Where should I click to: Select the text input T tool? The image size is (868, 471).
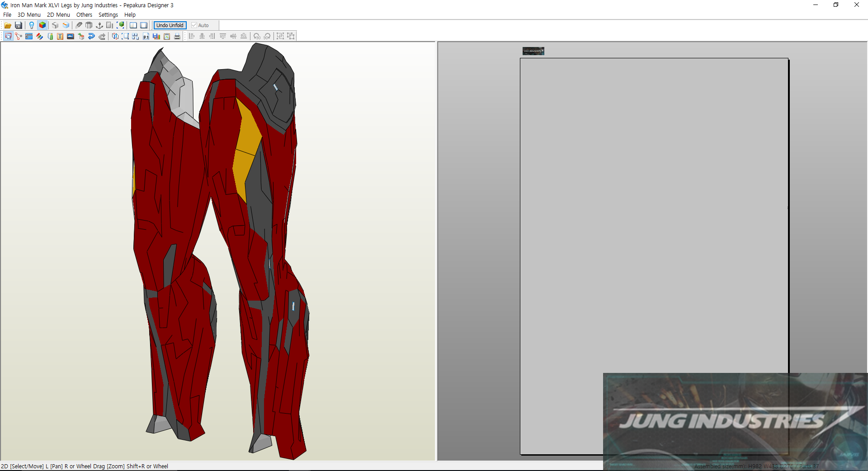[x=60, y=36]
